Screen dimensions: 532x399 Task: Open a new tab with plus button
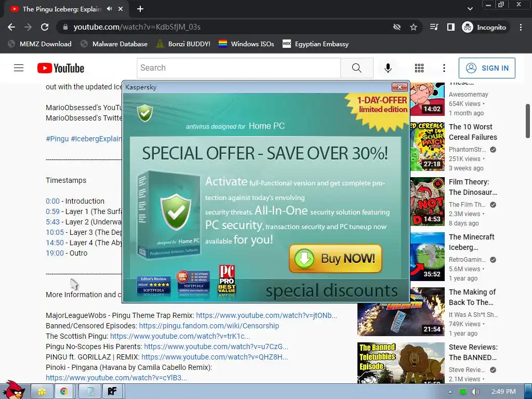[140, 9]
